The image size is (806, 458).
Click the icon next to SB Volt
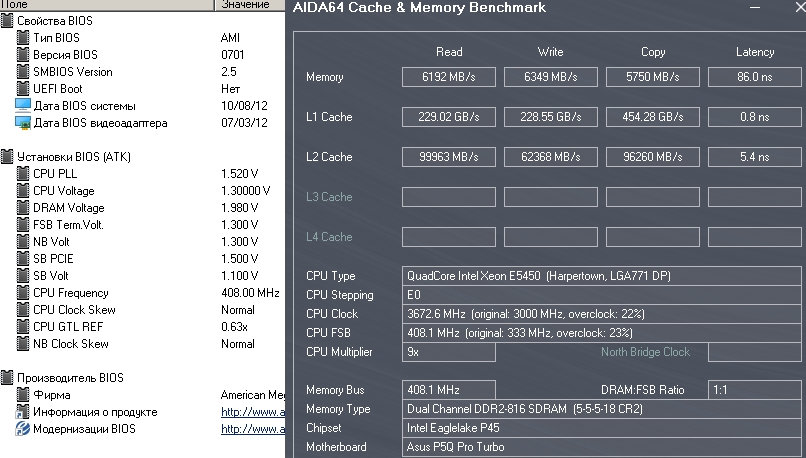(23, 276)
